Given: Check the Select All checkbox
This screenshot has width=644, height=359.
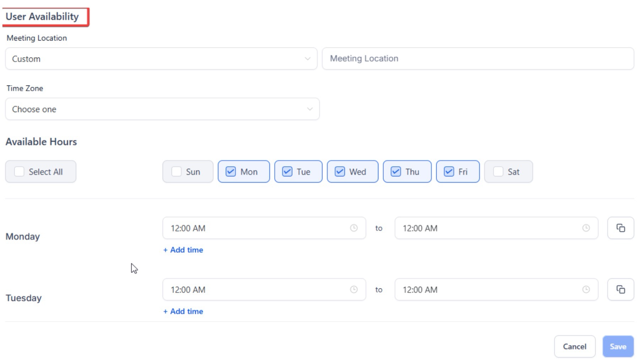Looking at the screenshot, I should point(19,172).
